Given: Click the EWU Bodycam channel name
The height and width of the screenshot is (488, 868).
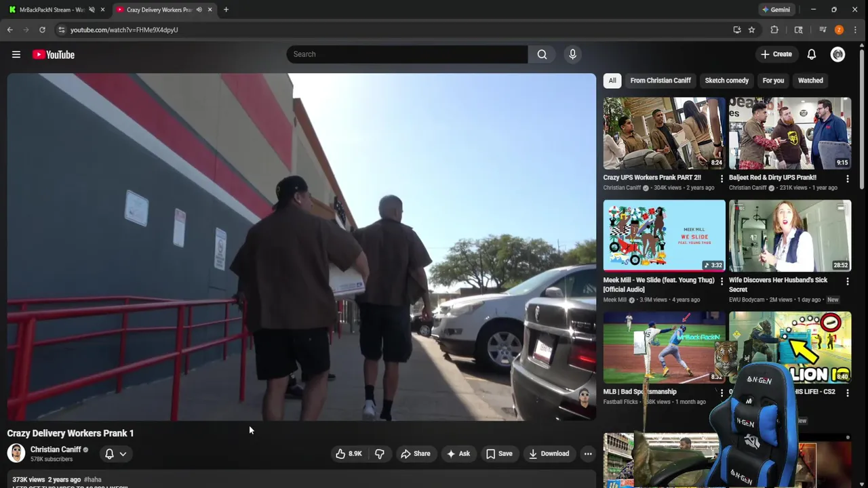Looking at the screenshot, I should coord(750,300).
